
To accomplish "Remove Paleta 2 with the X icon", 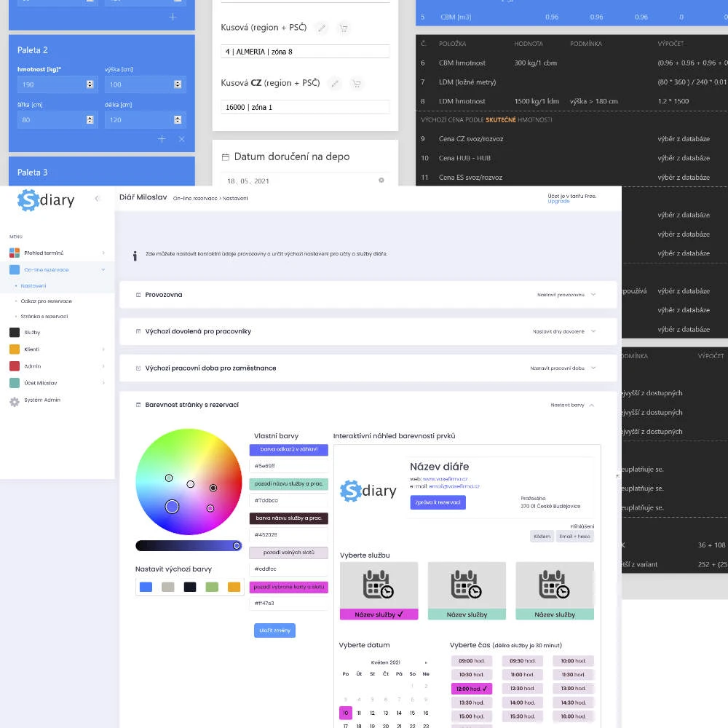I will [181, 138].
